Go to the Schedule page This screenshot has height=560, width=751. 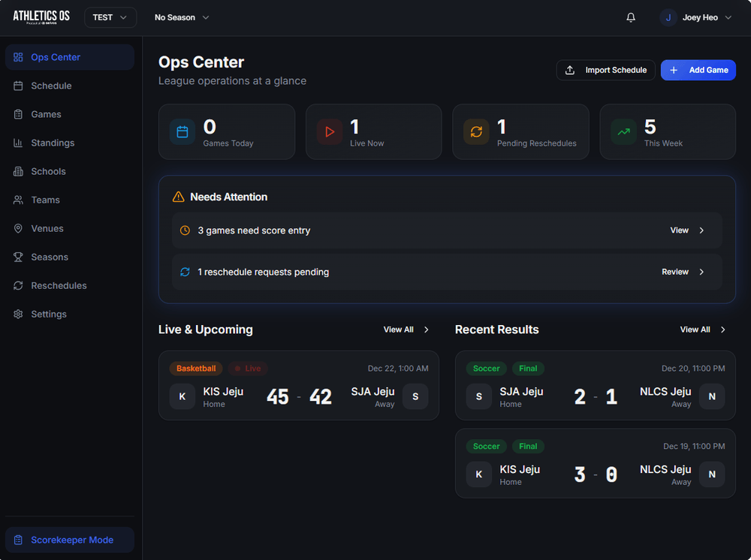click(51, 86)
